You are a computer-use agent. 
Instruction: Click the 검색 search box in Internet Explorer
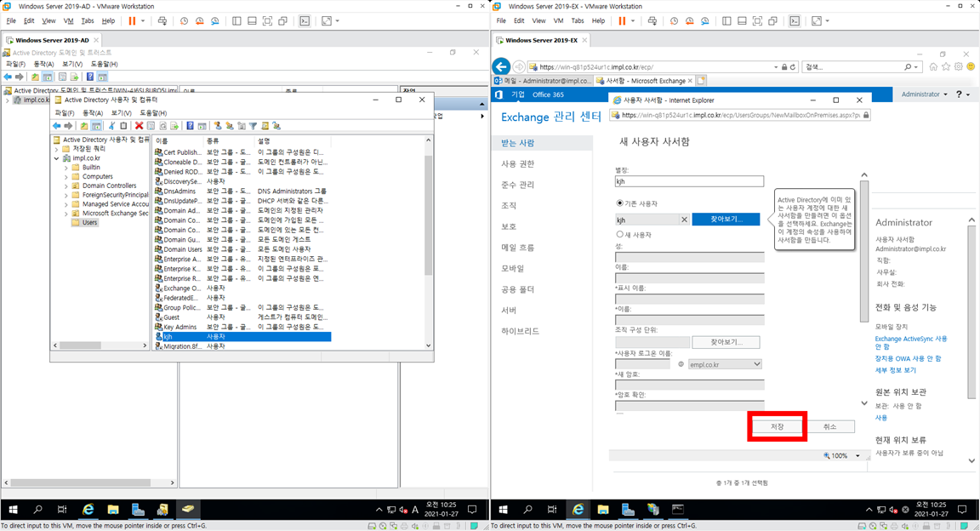pos(852,67)
